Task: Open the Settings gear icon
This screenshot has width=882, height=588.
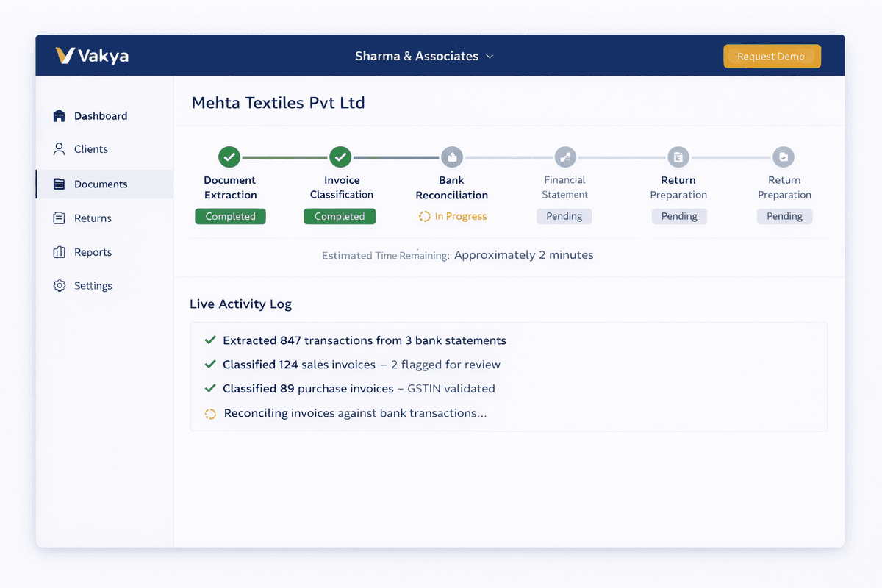Action: pyautogui.click(x=59, y=285)
